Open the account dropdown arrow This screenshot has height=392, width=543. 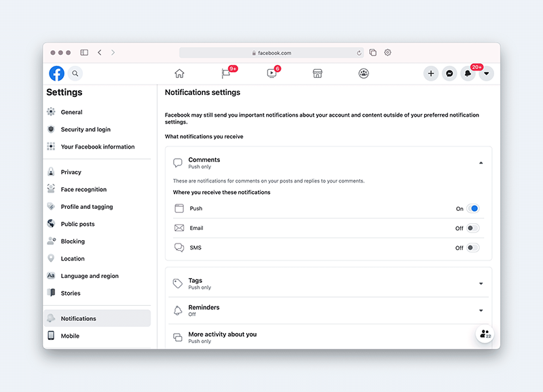point(487,73)
